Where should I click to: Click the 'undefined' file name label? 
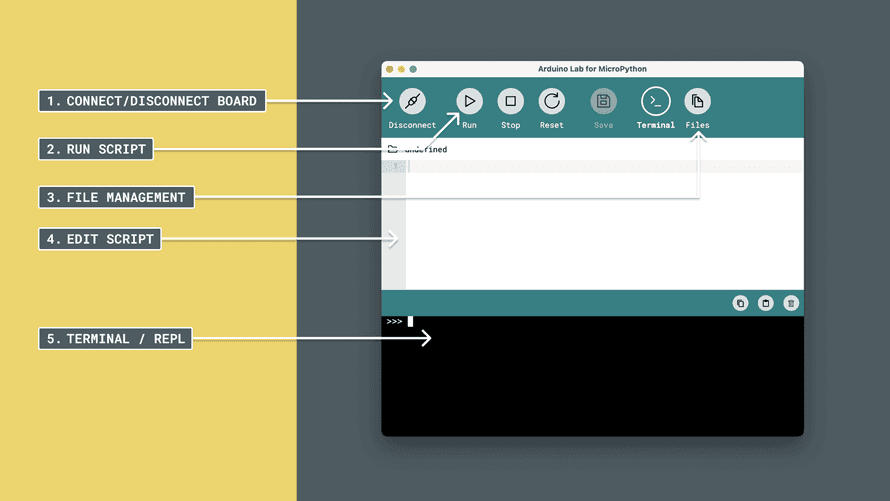[426, 149]
